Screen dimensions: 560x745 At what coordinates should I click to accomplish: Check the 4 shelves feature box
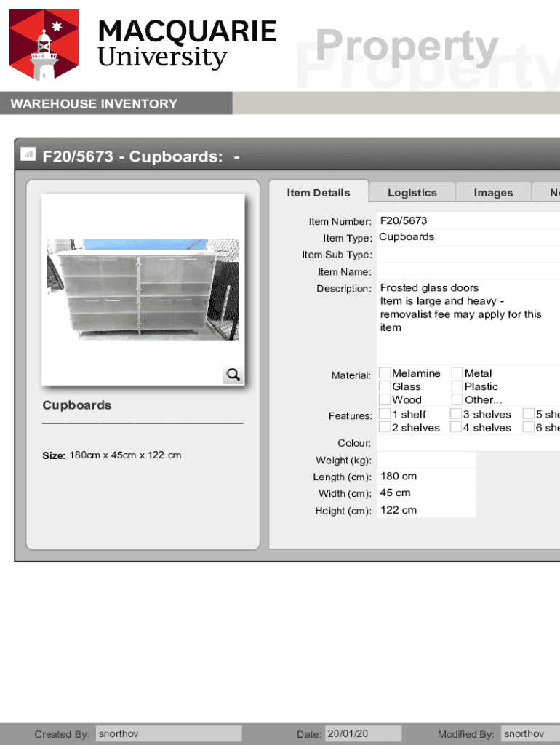click(457, 428)
